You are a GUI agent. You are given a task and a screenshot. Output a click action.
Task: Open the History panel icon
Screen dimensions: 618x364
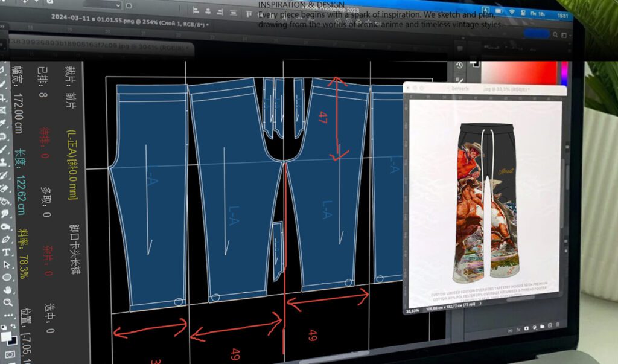(x=459, y=65)
